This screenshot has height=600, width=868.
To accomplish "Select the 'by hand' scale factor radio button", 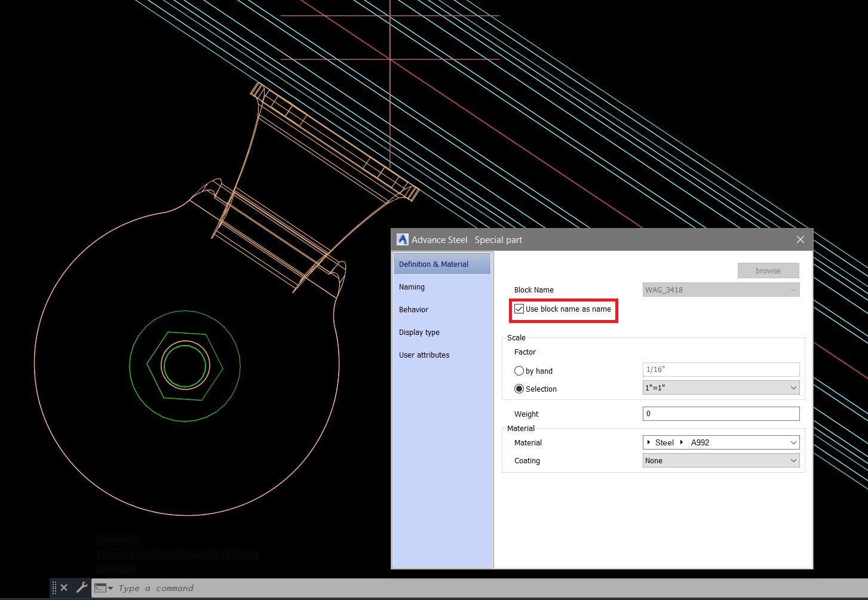I will click(x=519, y=371).
